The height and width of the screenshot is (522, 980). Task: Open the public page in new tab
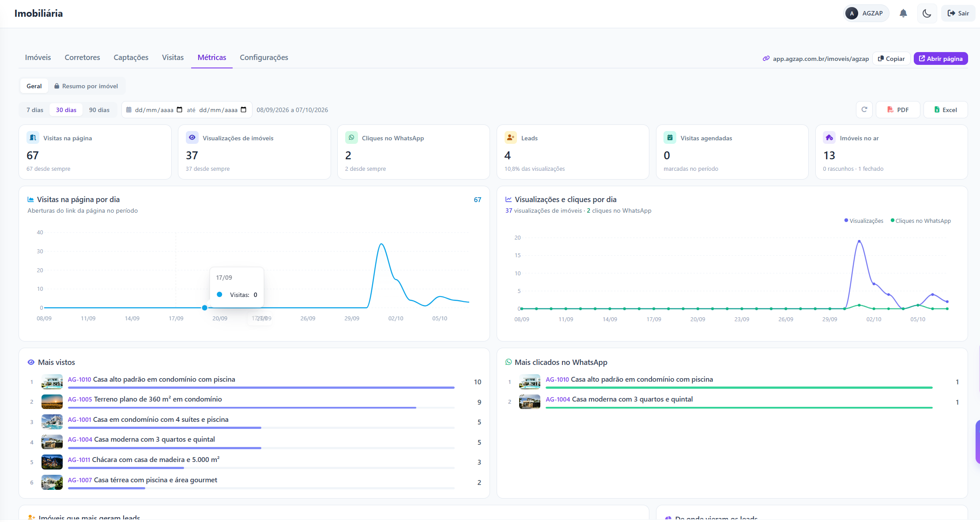pos(941,58)
